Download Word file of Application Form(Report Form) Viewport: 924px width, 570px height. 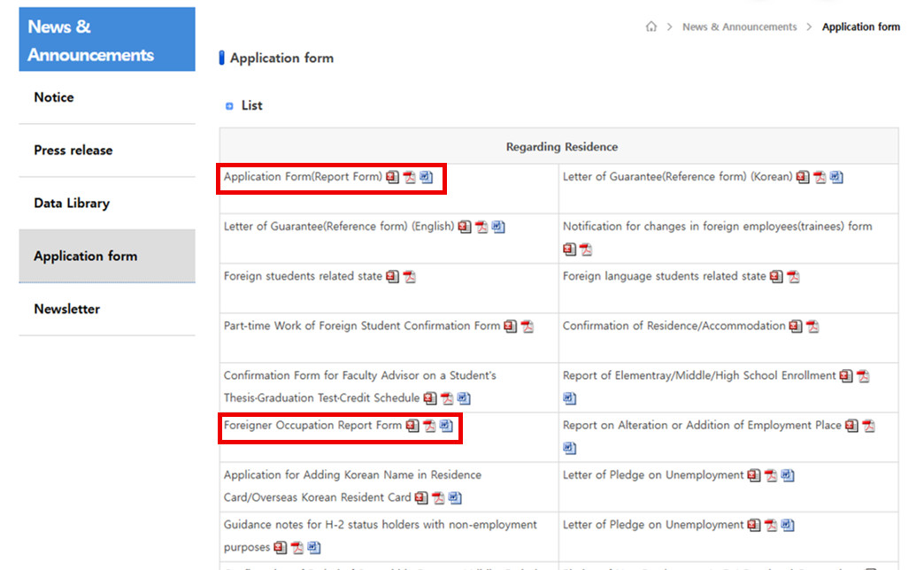[x=426, y=177]
